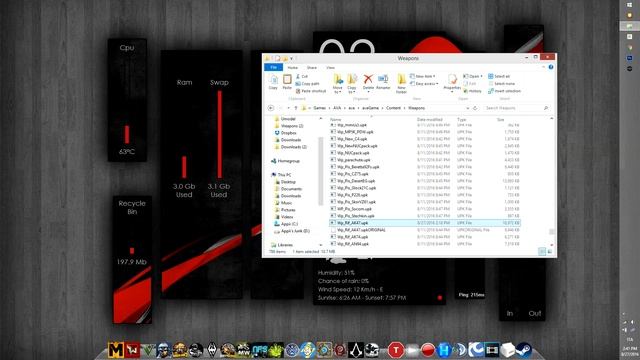Click the History icon in the Open group
Viewport: 640px width, 360px height.
click(x=473, y=91)
